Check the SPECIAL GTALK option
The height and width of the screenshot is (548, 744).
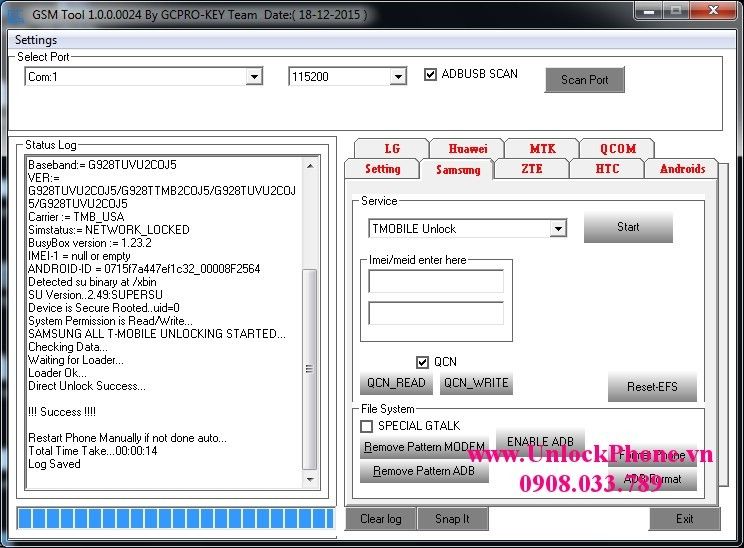pyautogui.click(x=367, y=426)
